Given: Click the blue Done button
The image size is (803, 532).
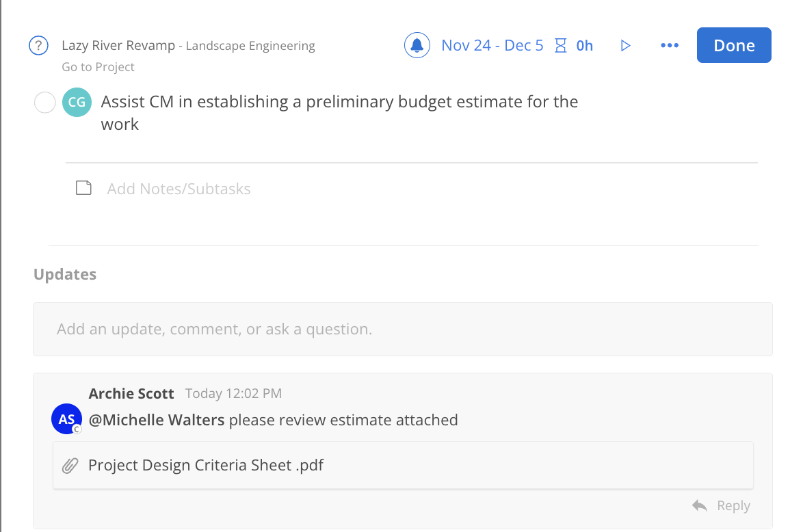Looking at the screenshot, I should click(734, 45).
